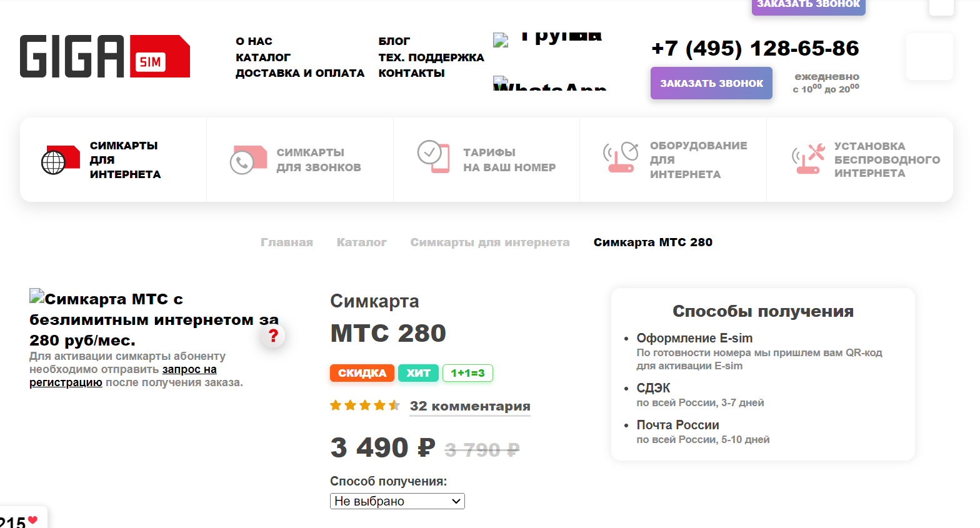
Task: Go to the 'Каталог' menu item
Action: click(263, 57)
